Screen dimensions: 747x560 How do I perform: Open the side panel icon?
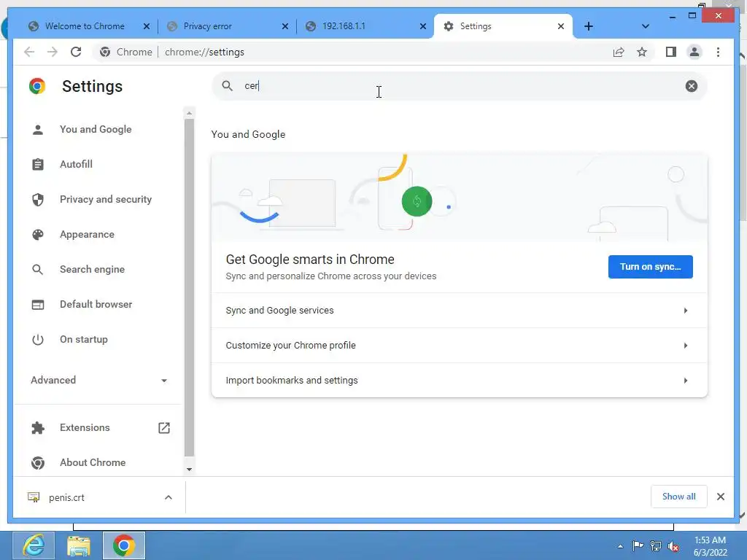coord(671,52)
